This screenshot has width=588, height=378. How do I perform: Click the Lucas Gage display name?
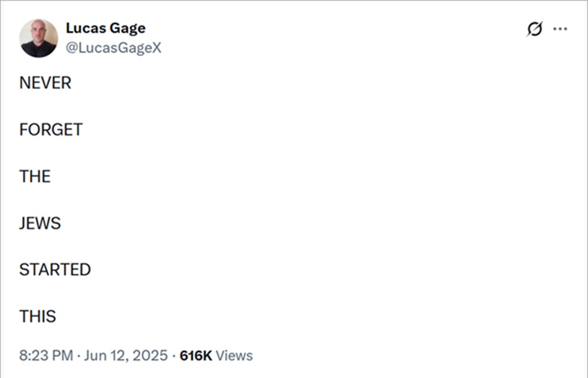click(105, 28)
